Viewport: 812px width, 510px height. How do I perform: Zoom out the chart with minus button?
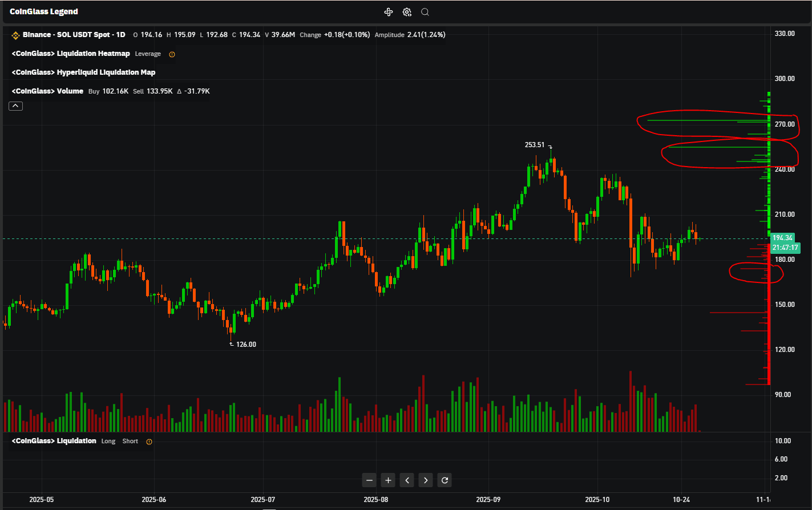369,480
